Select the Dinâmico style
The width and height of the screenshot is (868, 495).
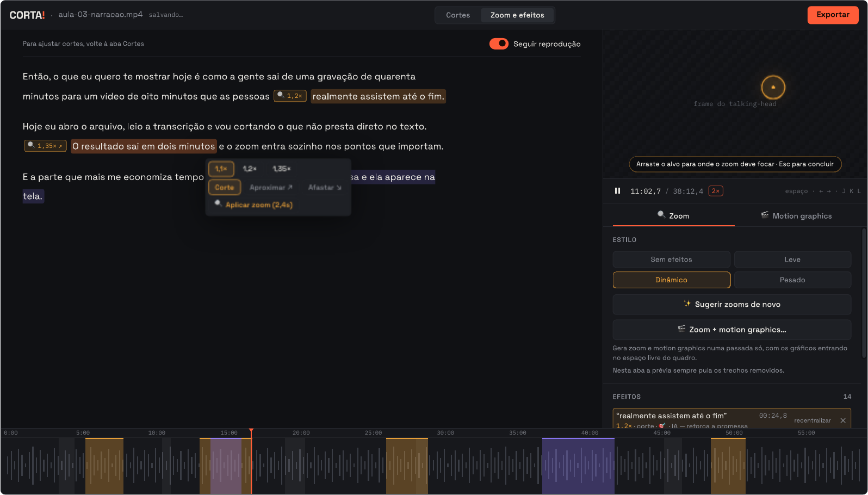point(671,280)
